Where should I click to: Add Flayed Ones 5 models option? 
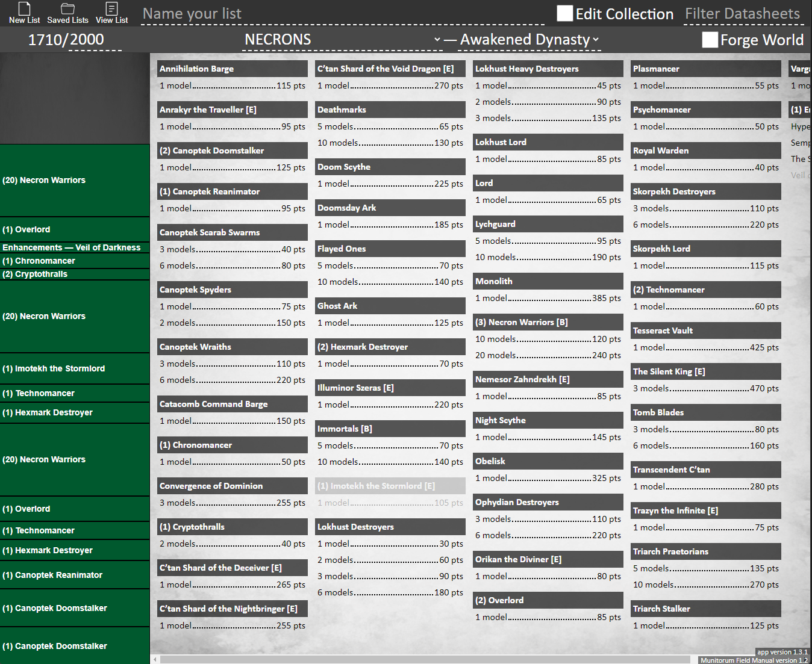tap(390, 265)
